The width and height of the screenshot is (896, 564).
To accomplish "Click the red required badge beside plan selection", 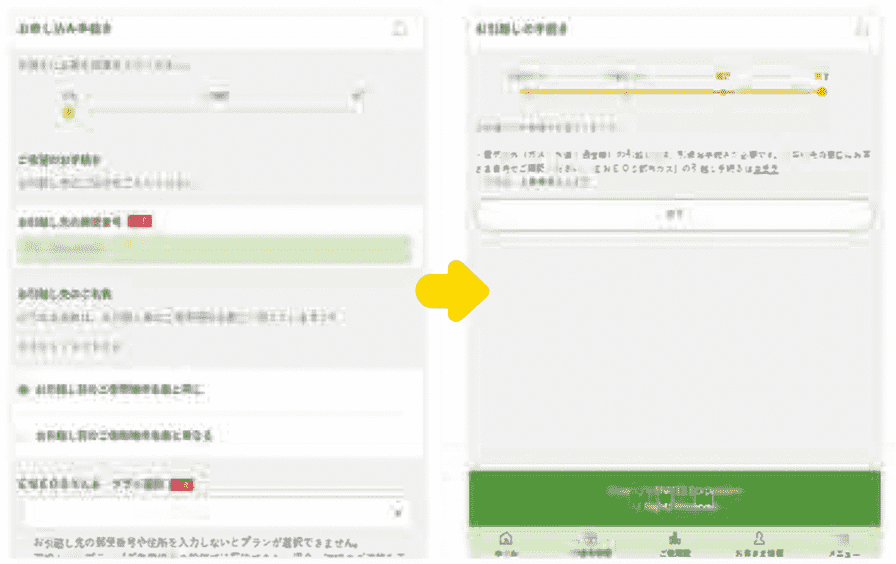I will pos(181,485).
